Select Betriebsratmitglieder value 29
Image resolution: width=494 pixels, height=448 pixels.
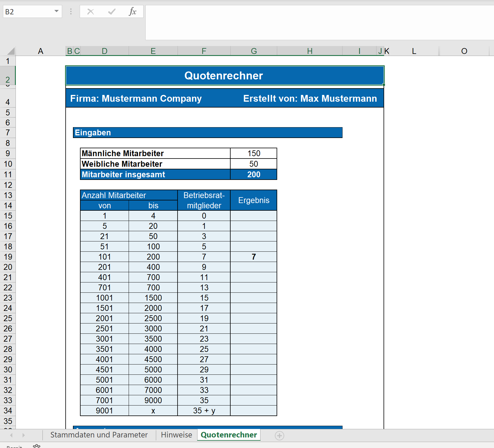tap(204, 370)
